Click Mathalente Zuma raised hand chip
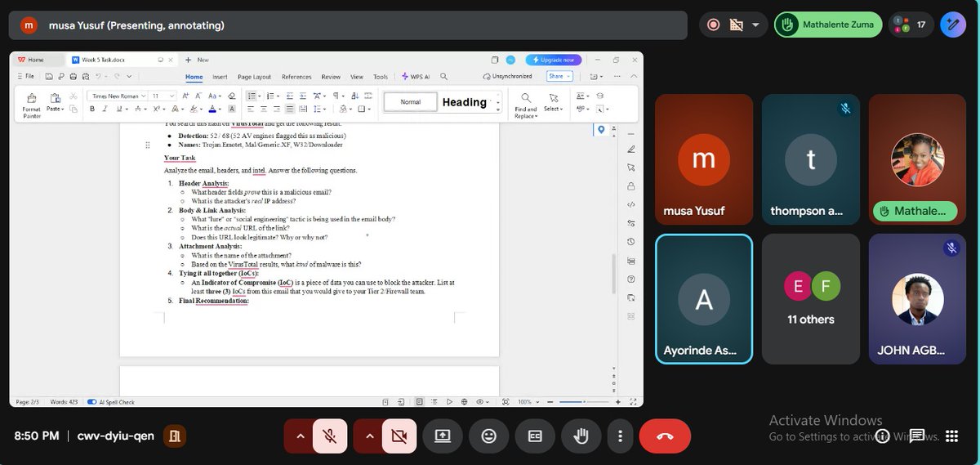The height and width of the screenshot is (465, 980). point(828,25)
